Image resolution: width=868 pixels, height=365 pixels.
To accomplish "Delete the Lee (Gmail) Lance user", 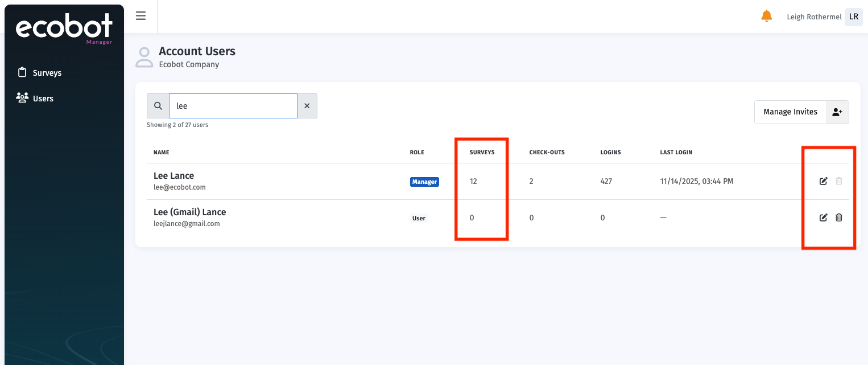I will click(x=838, y=218).
